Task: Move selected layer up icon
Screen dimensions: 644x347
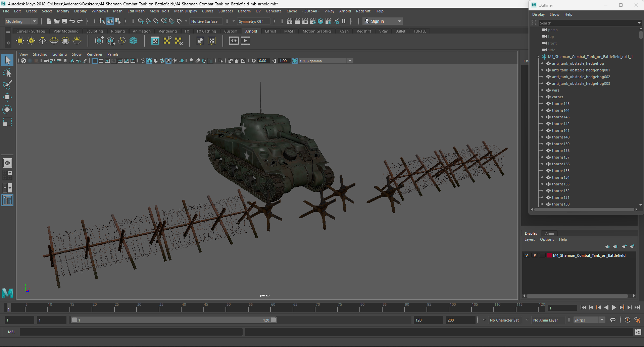Action: 607,246
